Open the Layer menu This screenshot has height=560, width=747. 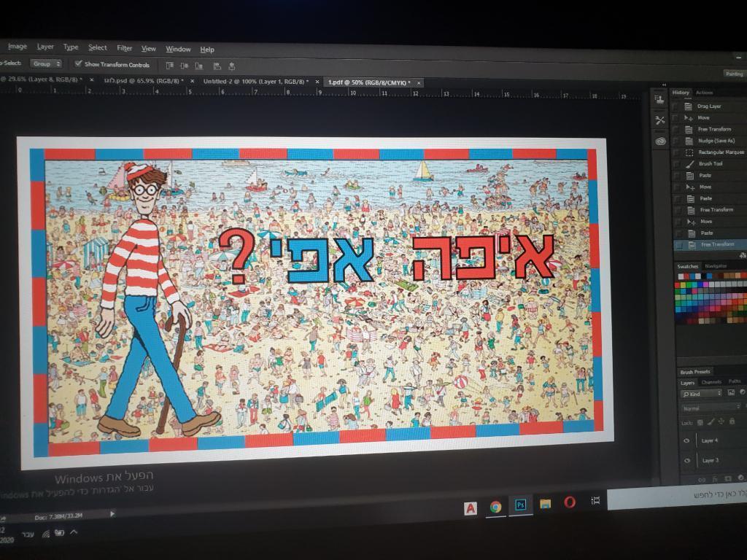pyautogui.click(x=45, y=47)
